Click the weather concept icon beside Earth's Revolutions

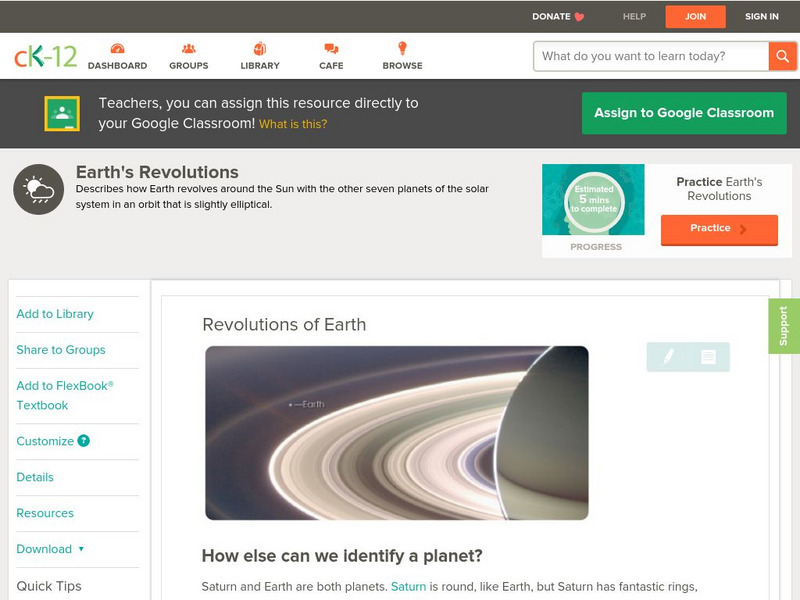39,189
